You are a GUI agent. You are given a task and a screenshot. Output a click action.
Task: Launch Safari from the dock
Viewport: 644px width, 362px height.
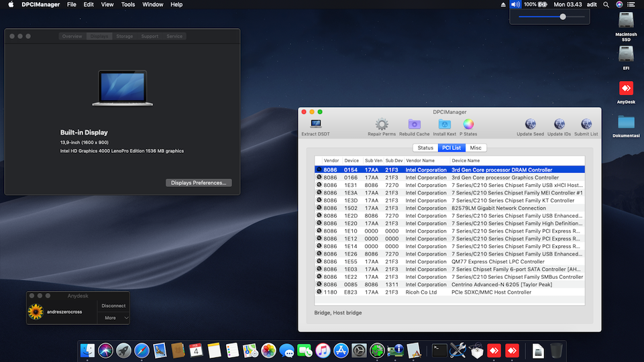pos(142,351)
